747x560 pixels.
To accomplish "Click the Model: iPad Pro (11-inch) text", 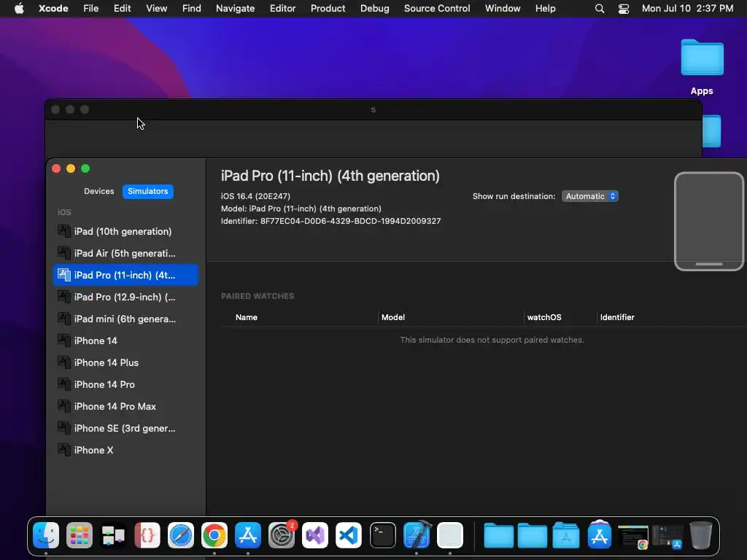I will pyautogui.click(x=301, y=209).
